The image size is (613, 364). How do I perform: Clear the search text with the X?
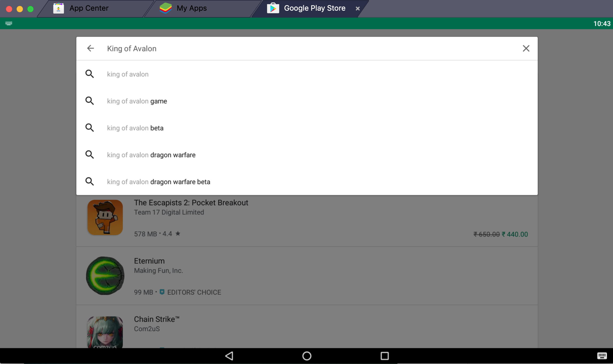[526, 48]
